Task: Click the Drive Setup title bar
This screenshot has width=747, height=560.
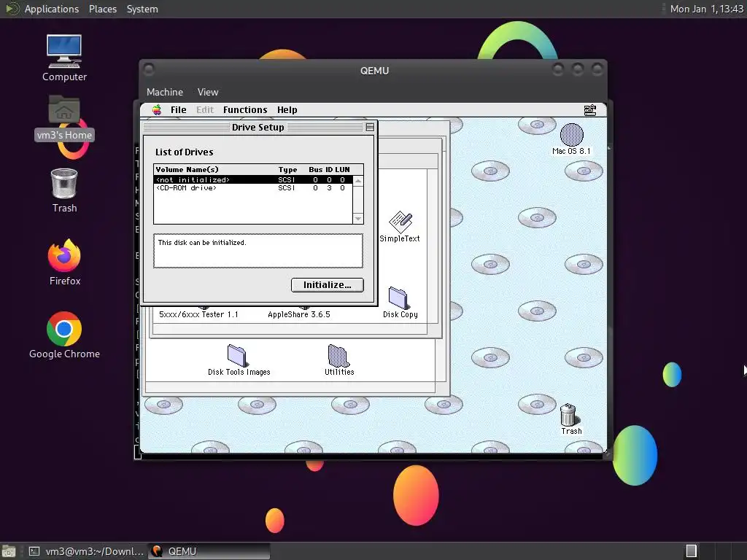Action: tap(258, 127)
